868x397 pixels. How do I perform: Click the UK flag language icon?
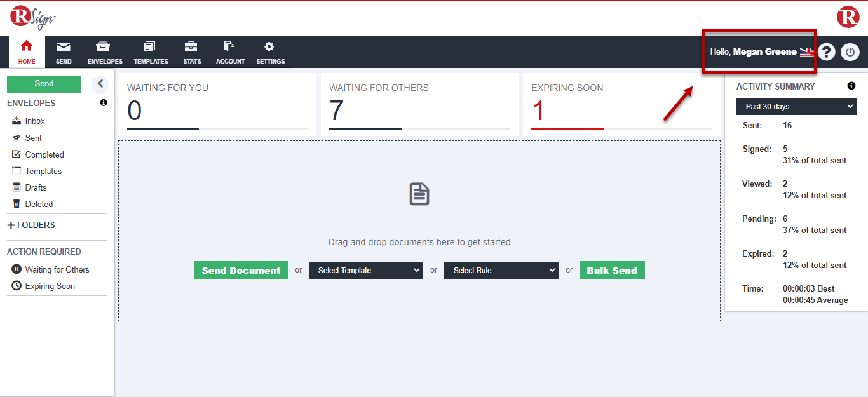coord(806,52)
